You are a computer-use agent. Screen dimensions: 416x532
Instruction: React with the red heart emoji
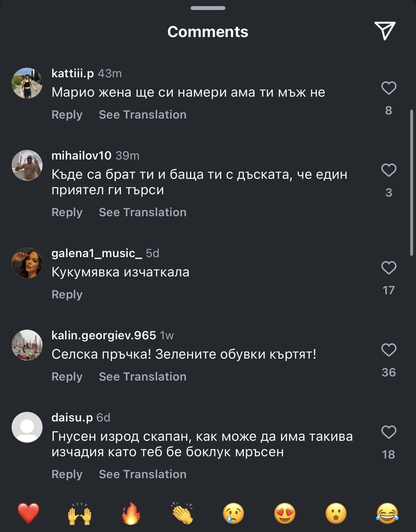tap(28, 513)
